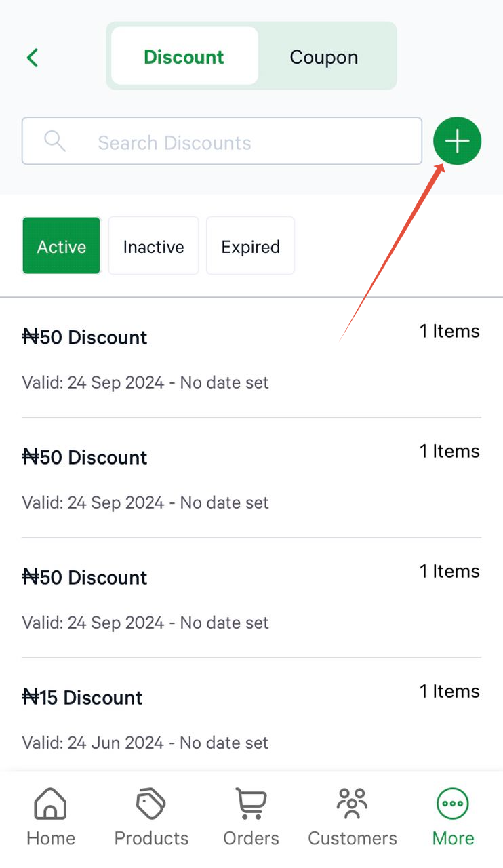The image size is (503, 868).
Task: Go back using the left chevron arrow
Action: click(32, 58)
